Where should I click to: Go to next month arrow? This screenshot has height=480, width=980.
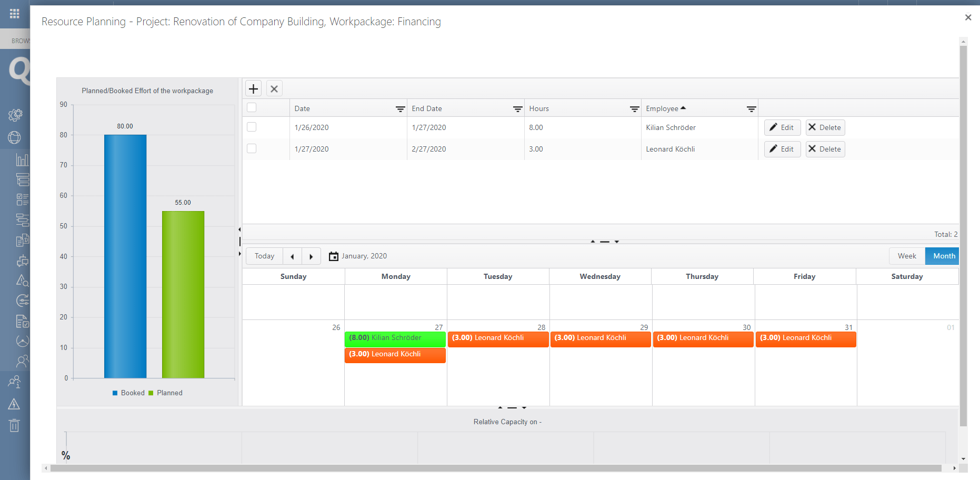pos(311,256)
